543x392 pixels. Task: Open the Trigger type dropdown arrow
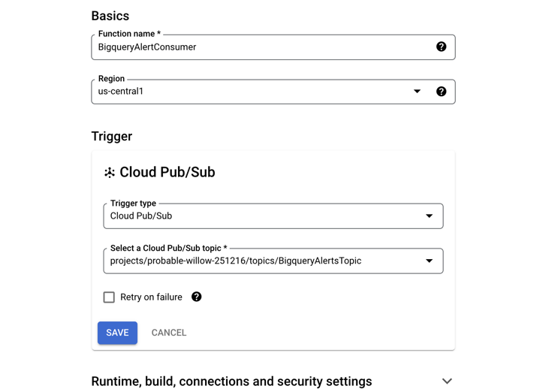[x=429, y=216]
